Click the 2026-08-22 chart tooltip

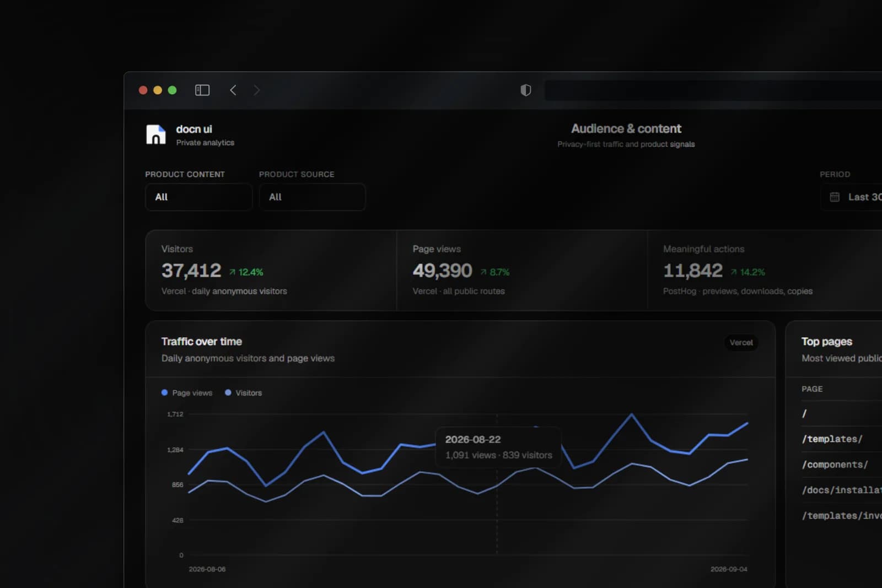click(x=498, y=447)
